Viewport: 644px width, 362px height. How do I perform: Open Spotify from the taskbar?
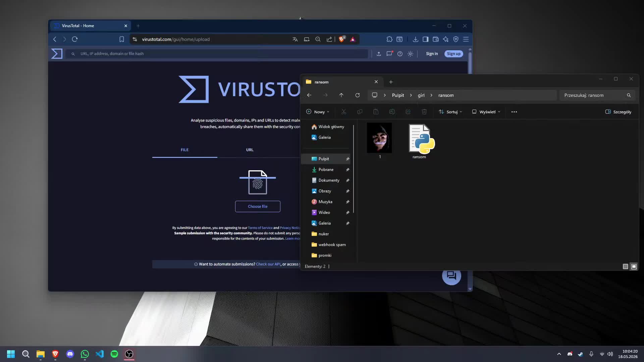pyautogui.click(x=114, y=354)
